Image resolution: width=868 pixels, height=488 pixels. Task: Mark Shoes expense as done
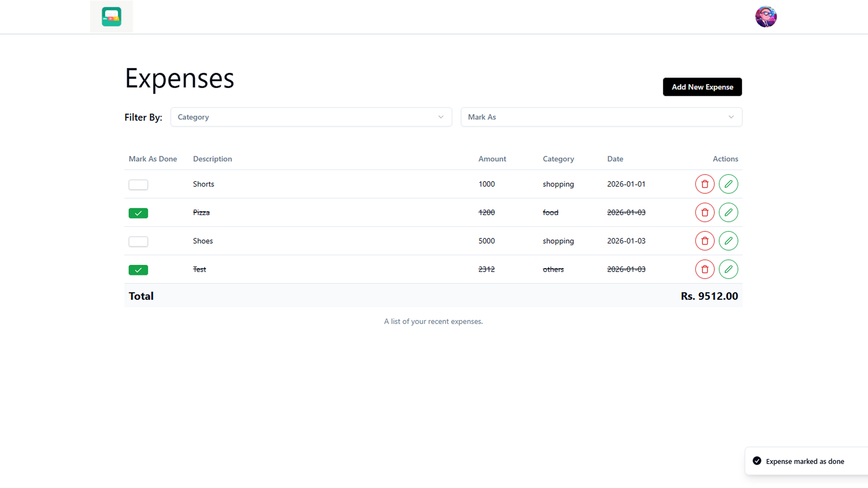138,241
